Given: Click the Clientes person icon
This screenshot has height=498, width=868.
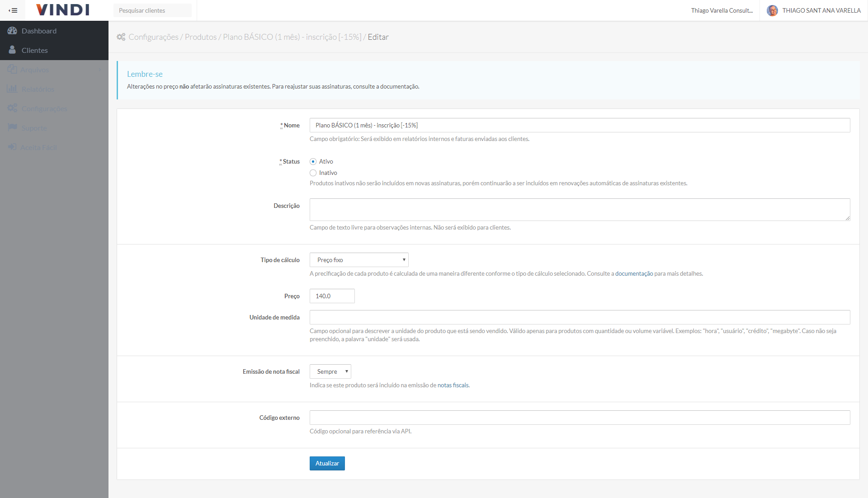Looking at the screenshot, I should (x=12, y=50).
